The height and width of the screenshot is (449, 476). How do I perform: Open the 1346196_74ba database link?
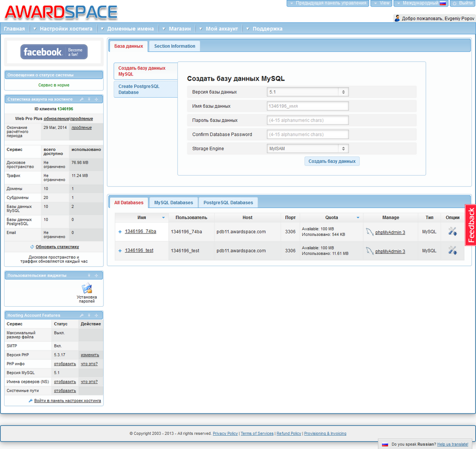point(141,231)
